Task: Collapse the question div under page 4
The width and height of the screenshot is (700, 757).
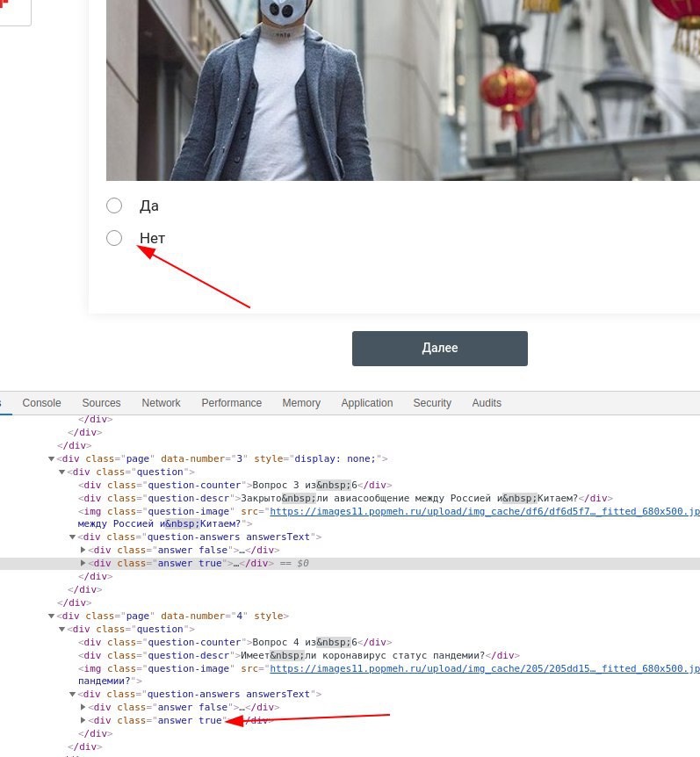Action: click(61, 629)
